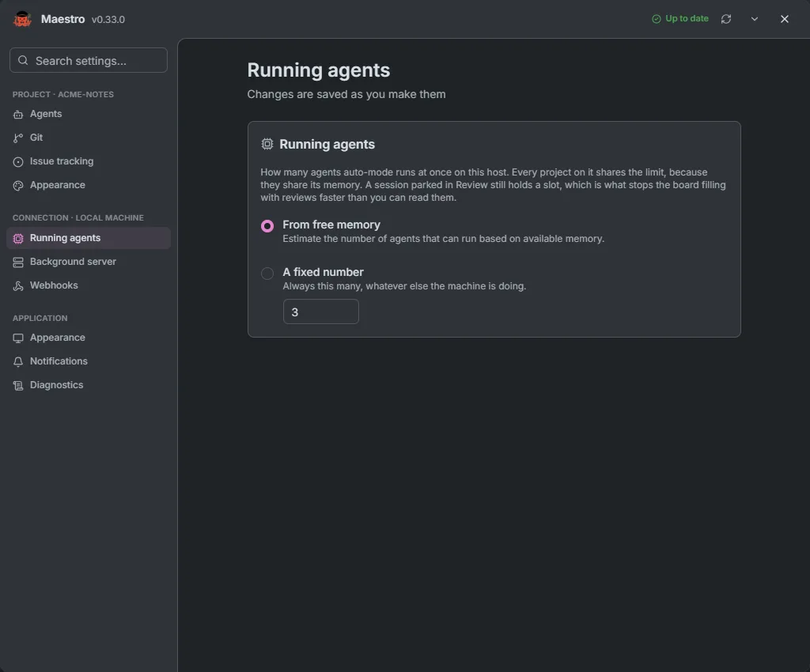Screen dimensions: 810x672
Task: Select Running agents in the sidebar
Action: [89, 238]
